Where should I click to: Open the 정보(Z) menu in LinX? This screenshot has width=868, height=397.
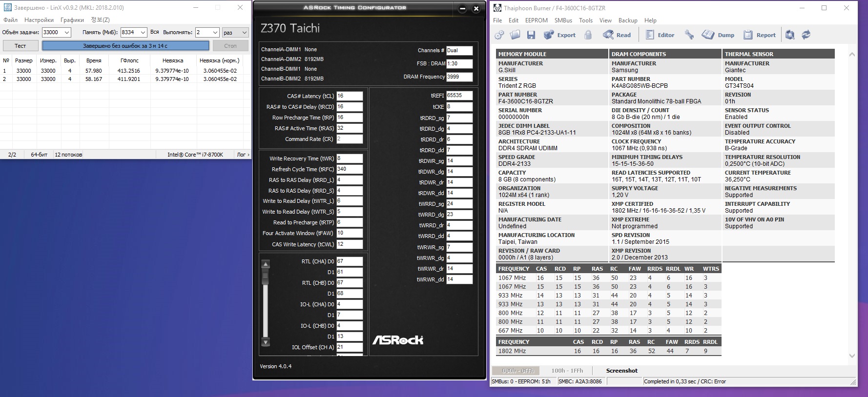click(100, 20)
